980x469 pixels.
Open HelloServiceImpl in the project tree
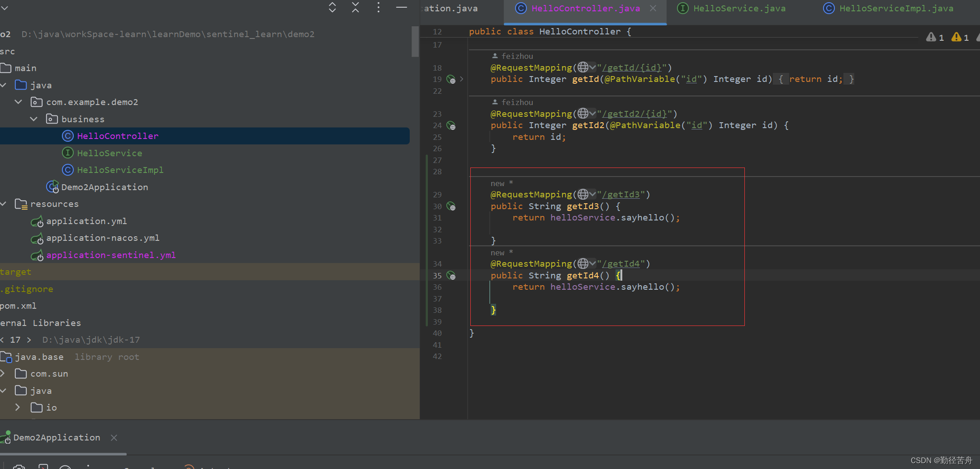tap(120, 170)
